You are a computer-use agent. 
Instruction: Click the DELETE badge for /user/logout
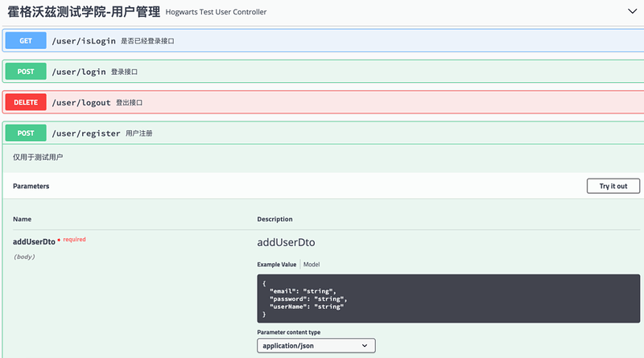point(26,102)
